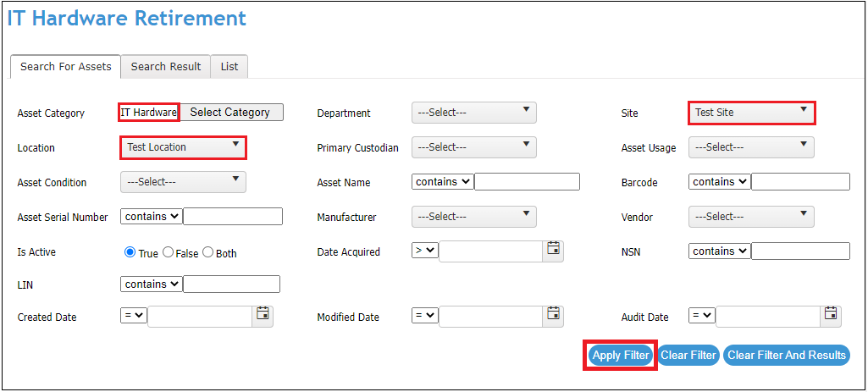Viewport: 868px width, 392px height.
Task: Focus the Date Acquired date field
Action: [x=490, y=251]
